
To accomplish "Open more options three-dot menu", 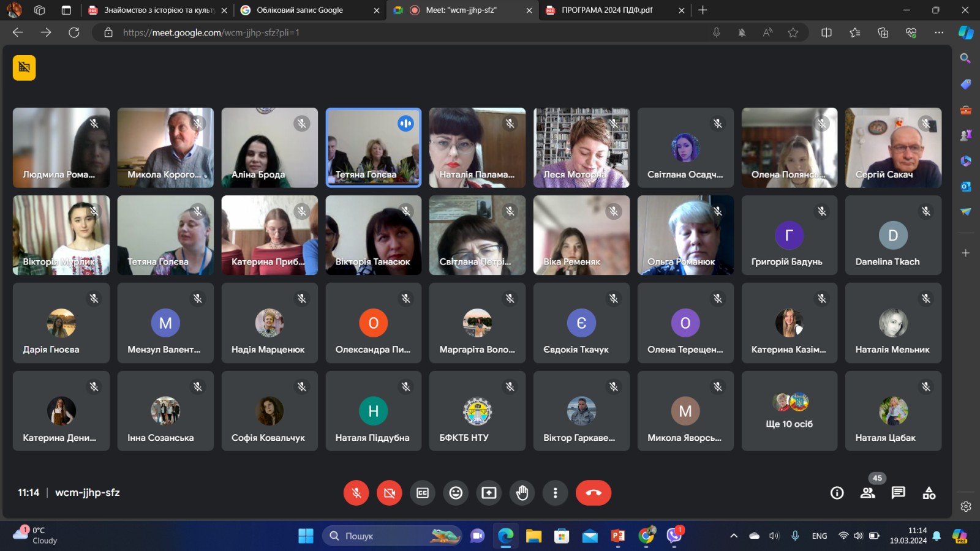I will 555,493.
